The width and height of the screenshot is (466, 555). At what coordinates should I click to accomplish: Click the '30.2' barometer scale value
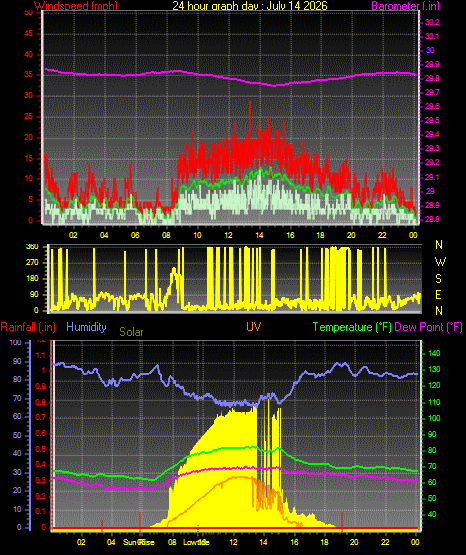(x=432, y=22)
